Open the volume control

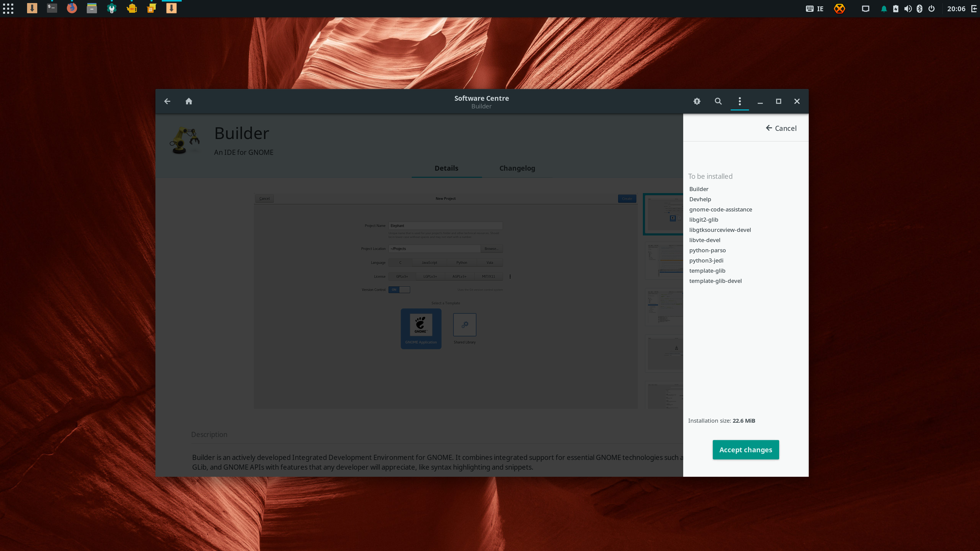[x=908, y=9]
